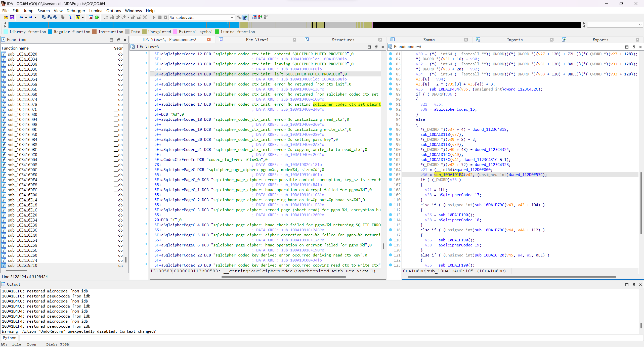Start the debugger with the play icon
Viewport: 644px width, 347px height.
(x=154, y=17)
